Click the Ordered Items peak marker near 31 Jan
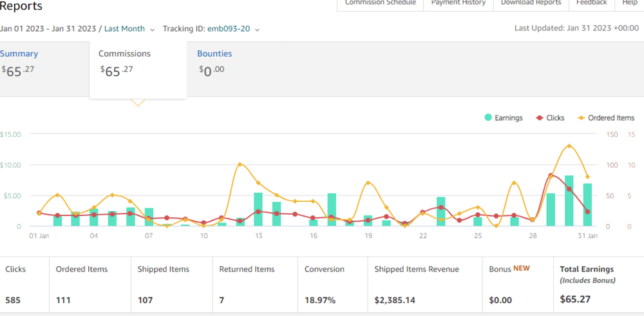644x316 pixels. point(569,146)
